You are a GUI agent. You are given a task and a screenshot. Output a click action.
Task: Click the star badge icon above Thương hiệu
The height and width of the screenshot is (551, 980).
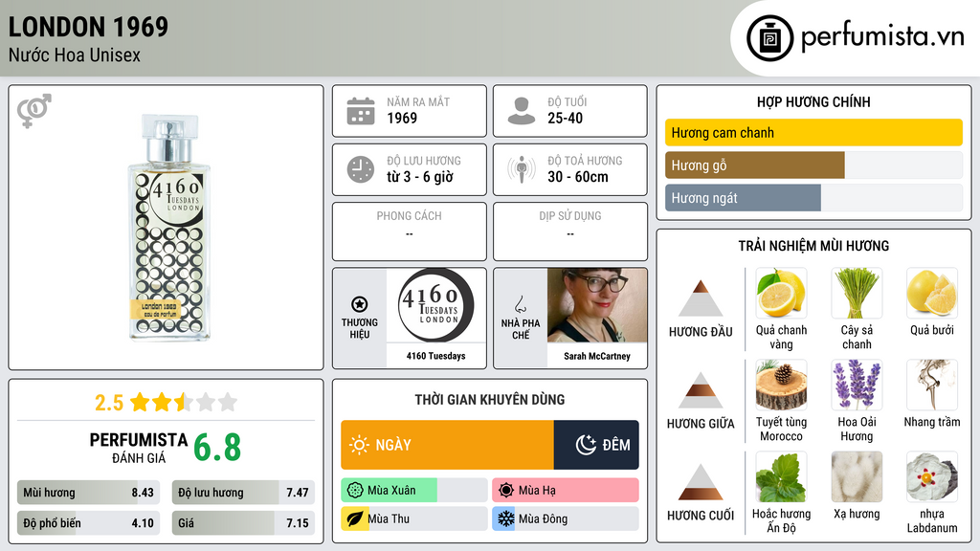[x=360, y=304]
